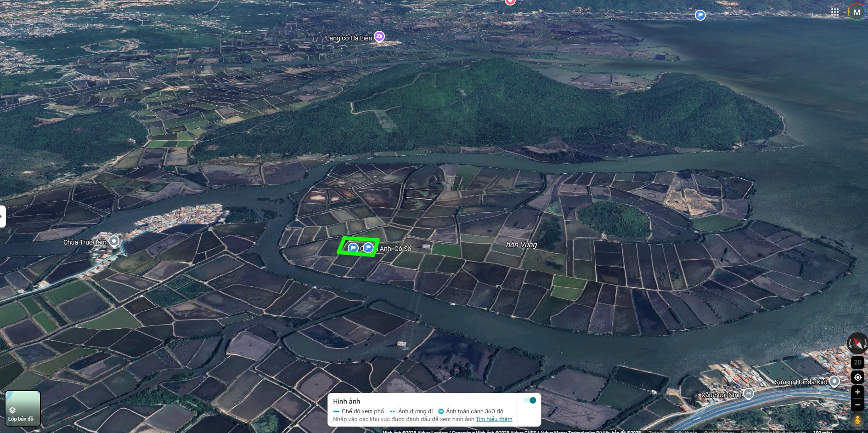Viewport: 868px width, 433px height.
Task: Center map on my location
Action: tap(857, 377)
